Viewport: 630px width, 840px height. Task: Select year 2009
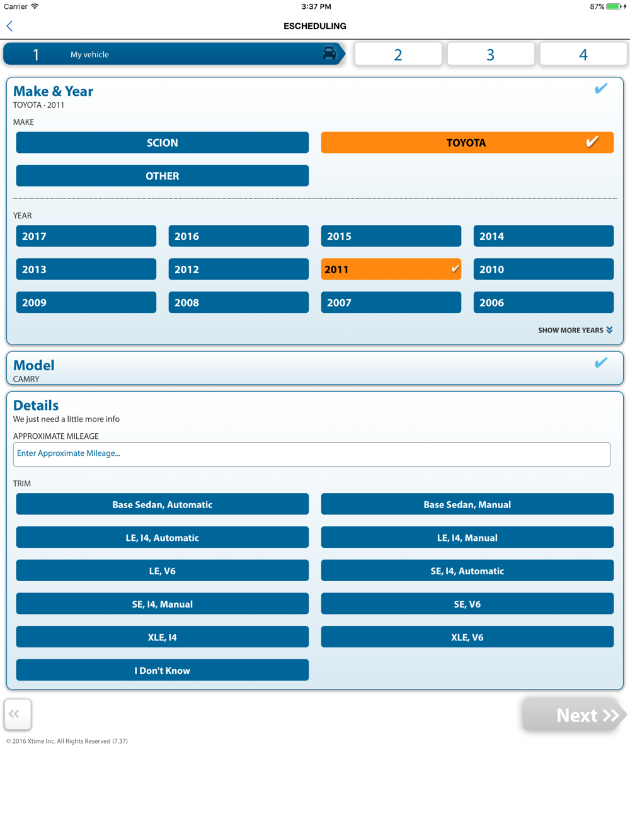pos(86,302)
